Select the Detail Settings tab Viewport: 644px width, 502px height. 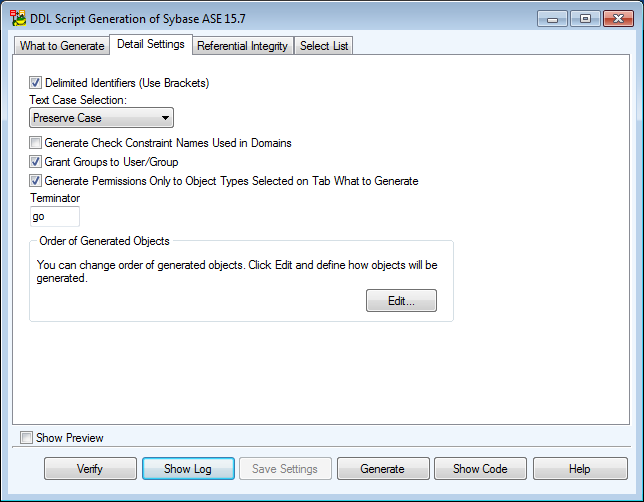[x=151, y=45]
